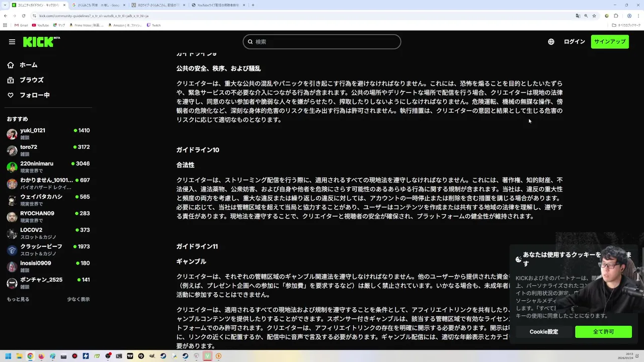
Task: Open the Kick hamburger menu
Action: (12, 42)
